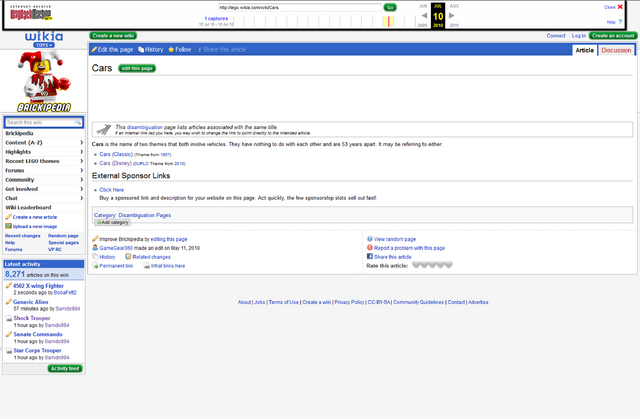Rate this article with the first heart
Viewport: 640px width, 419px height.
[x=416, y=265]
